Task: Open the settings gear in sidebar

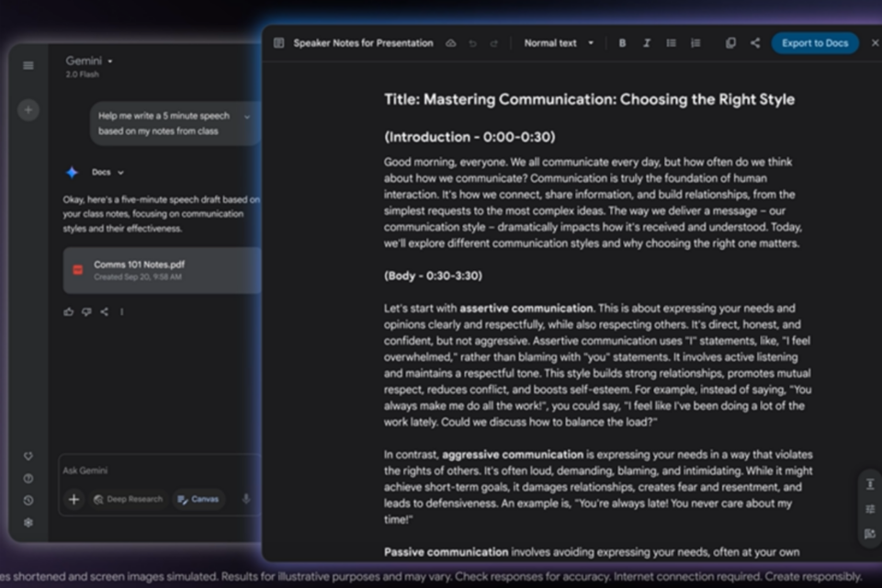Action: tap(28, 523)
